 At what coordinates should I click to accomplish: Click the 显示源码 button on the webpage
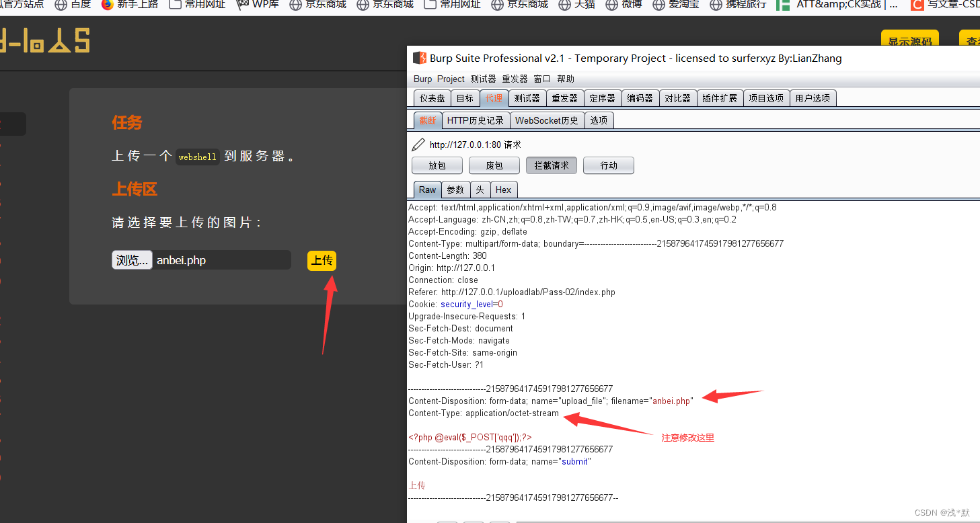pyautogui.click(x=909, y=41)
